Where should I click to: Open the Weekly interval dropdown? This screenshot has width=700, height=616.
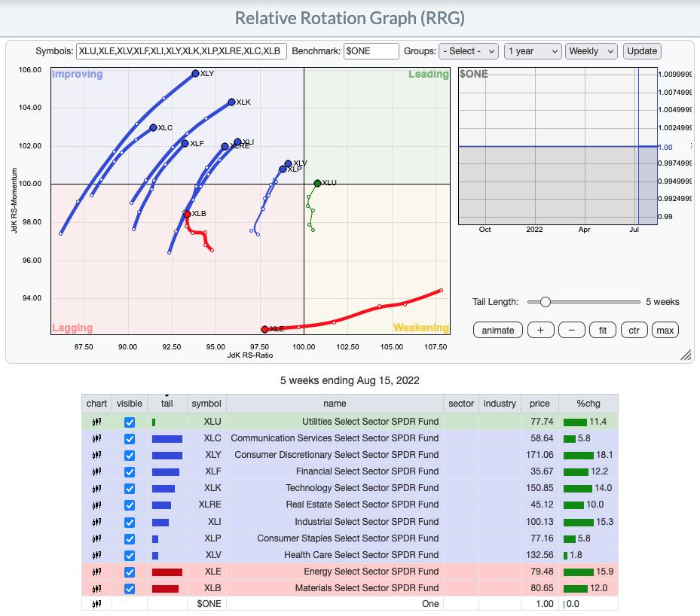click(591, 51)
